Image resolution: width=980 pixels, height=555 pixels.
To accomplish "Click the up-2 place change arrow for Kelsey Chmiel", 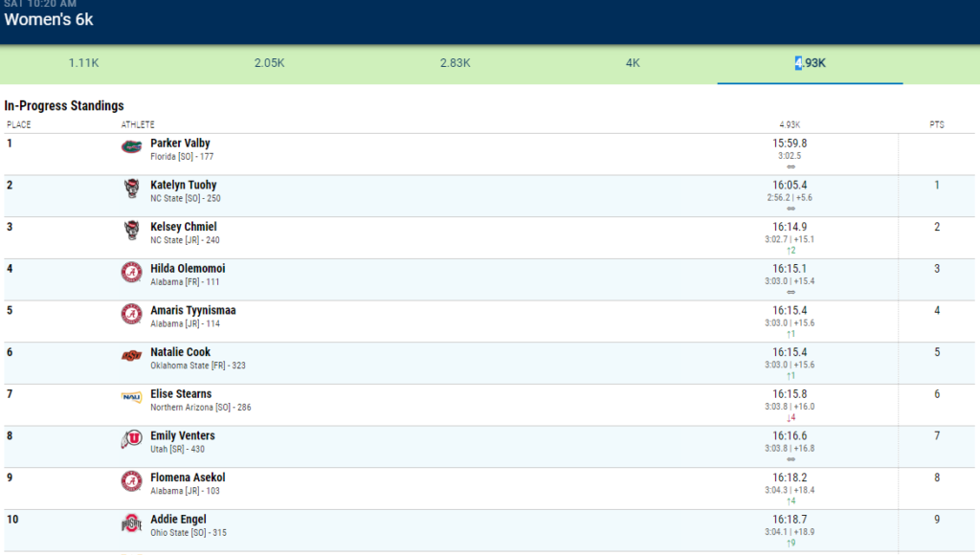I will pyautogui.click(x=791, y=251).
